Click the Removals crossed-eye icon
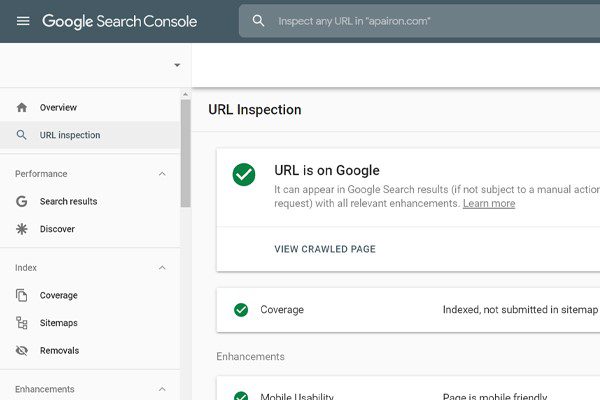Viewport: 600px width, 400px height. [21, 350]
